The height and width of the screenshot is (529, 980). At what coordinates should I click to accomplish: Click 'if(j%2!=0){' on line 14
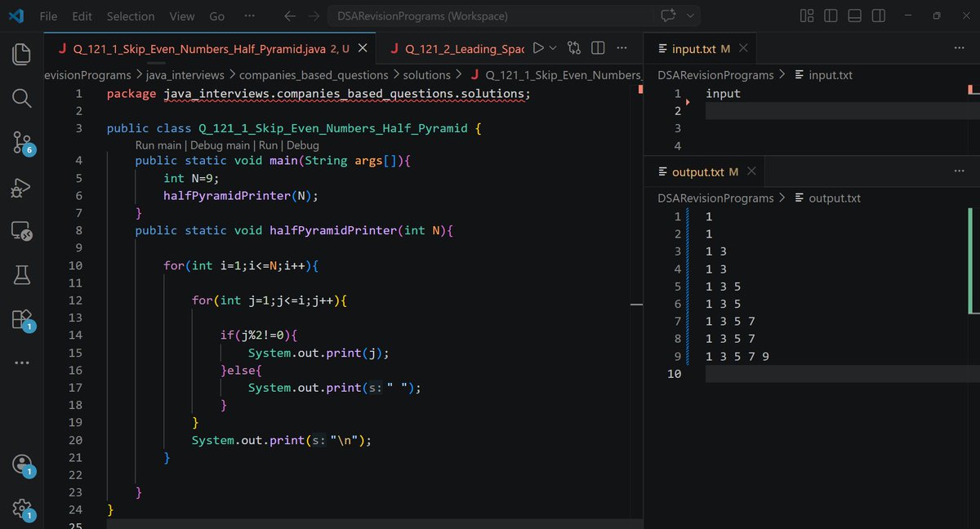(259, 335)
